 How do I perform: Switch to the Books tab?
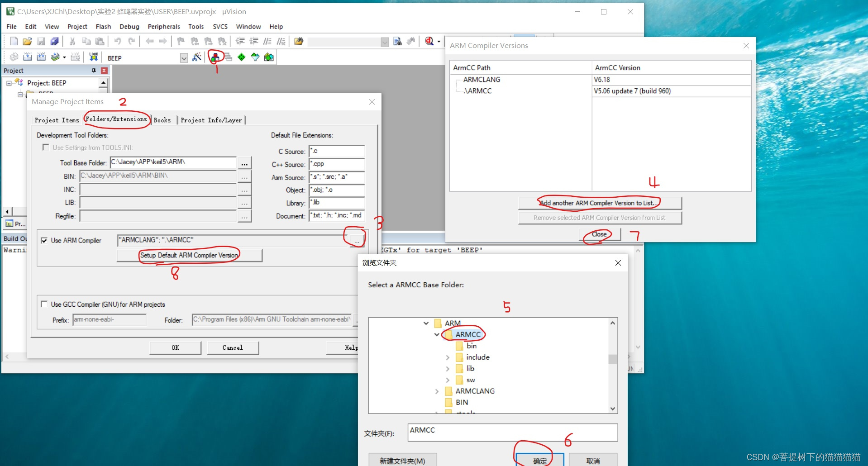pos(162,119)
